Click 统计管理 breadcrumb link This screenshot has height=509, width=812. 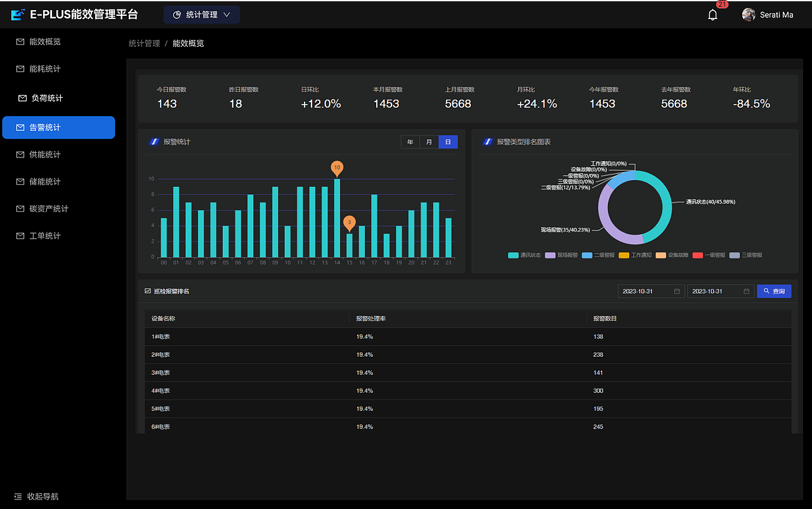point(144,44)
